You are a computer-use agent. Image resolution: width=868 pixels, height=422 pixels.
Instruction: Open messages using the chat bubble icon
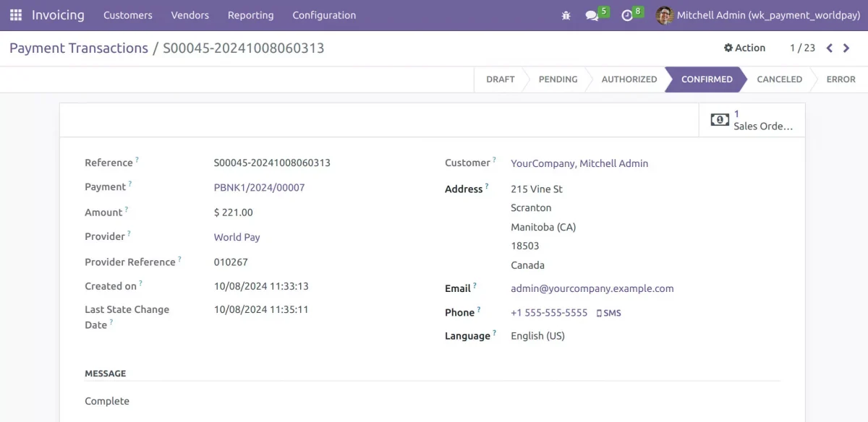[x=592, y=14]
